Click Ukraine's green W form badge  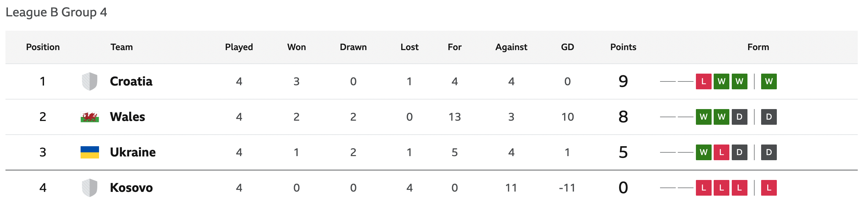(x=703, y=152)
